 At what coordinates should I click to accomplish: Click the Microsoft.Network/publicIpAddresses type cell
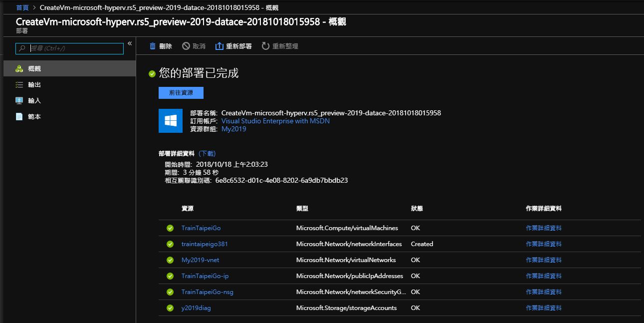(x=350, y=276)
